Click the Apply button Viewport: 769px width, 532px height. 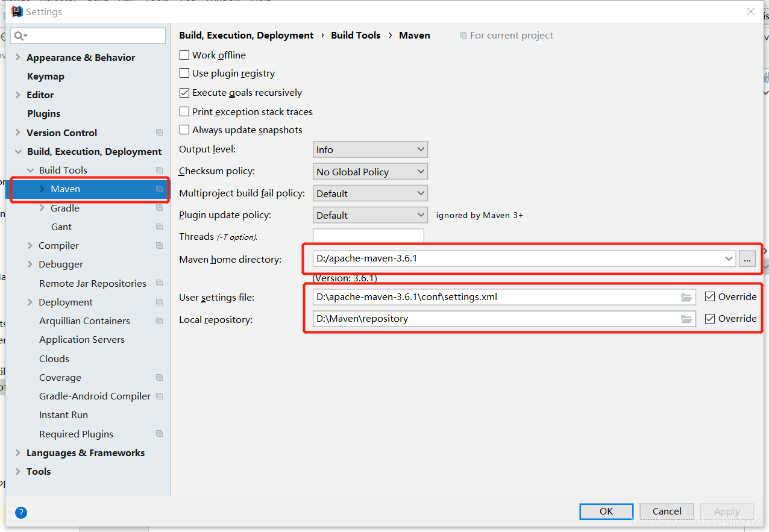727,512
